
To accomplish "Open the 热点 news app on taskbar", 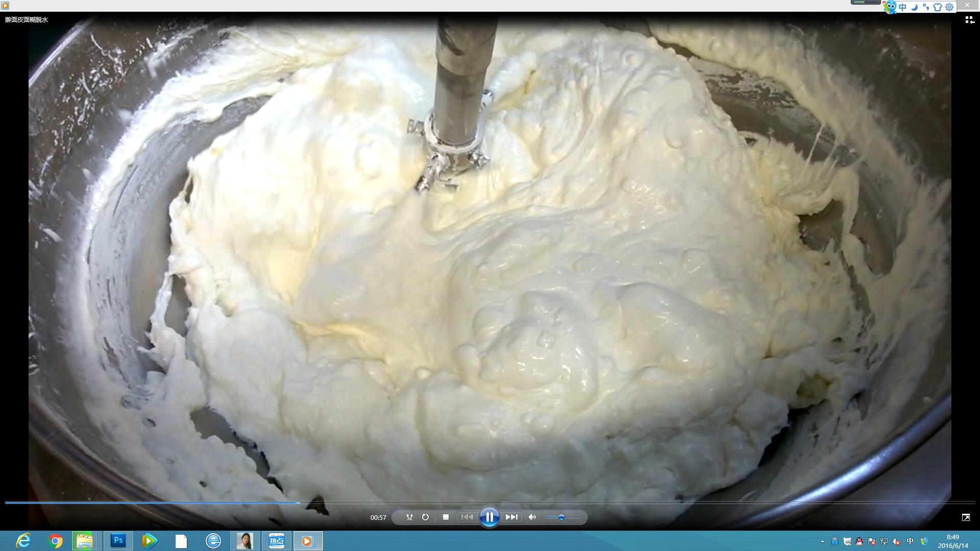I will click(276, 541).
